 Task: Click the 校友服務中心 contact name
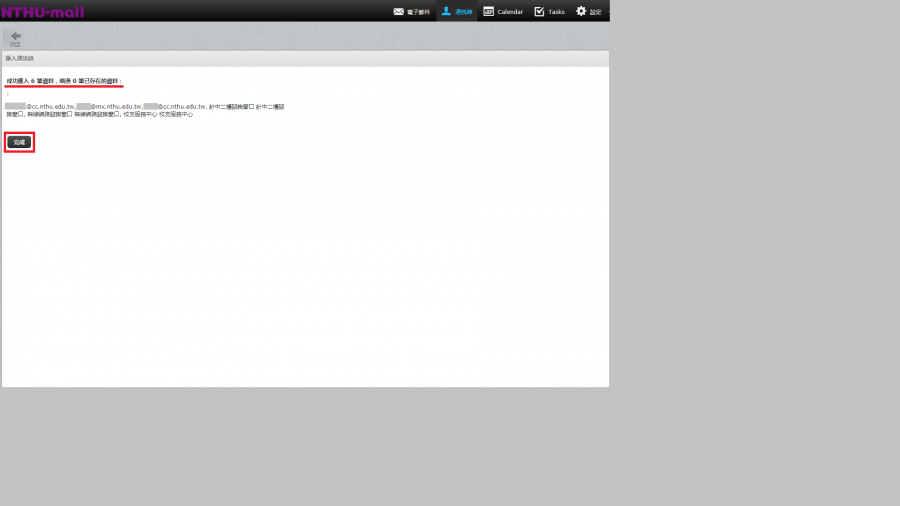140,114
